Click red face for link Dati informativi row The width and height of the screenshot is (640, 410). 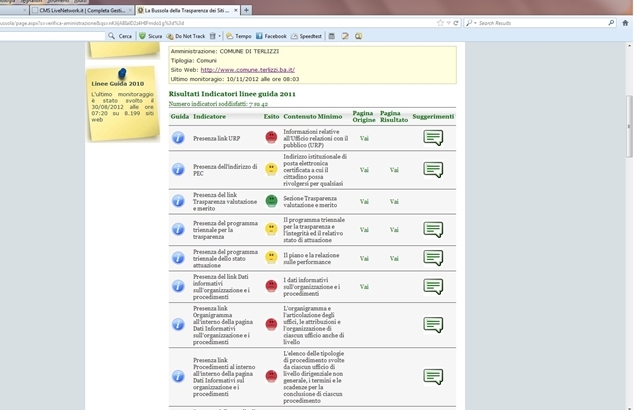tap(271, 286)
